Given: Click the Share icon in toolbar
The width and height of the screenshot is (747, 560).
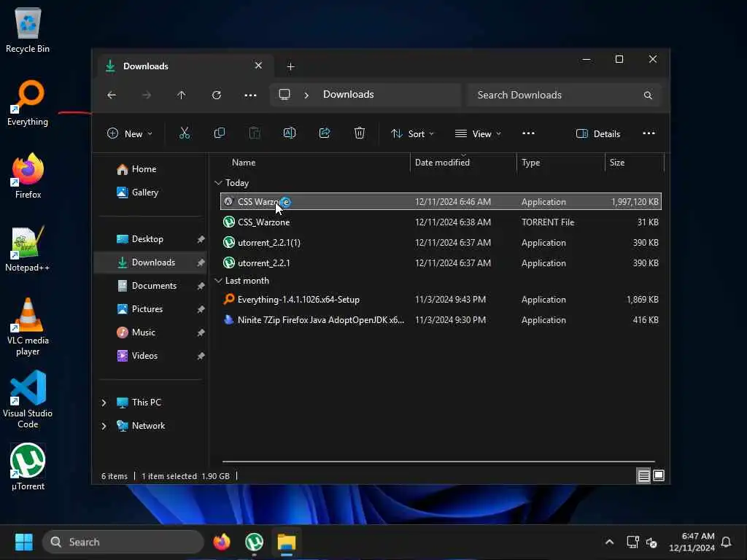Looking at the screenshot, I should (325, 133).
